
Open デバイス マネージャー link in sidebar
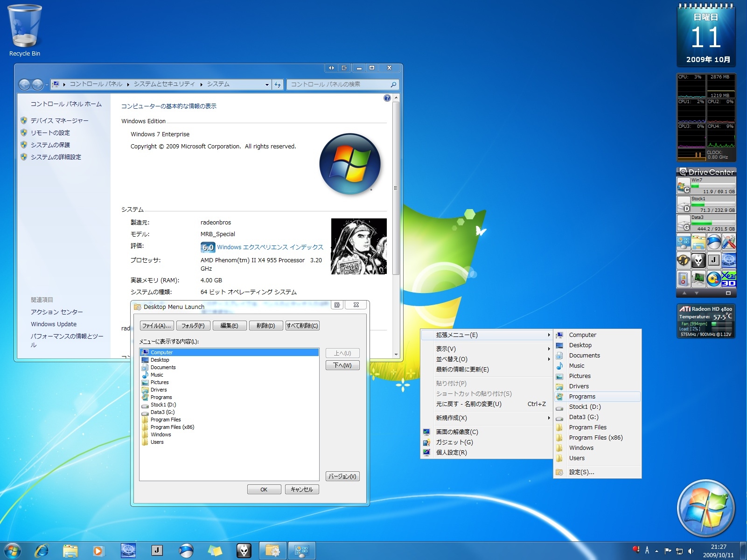click(59, 120)
